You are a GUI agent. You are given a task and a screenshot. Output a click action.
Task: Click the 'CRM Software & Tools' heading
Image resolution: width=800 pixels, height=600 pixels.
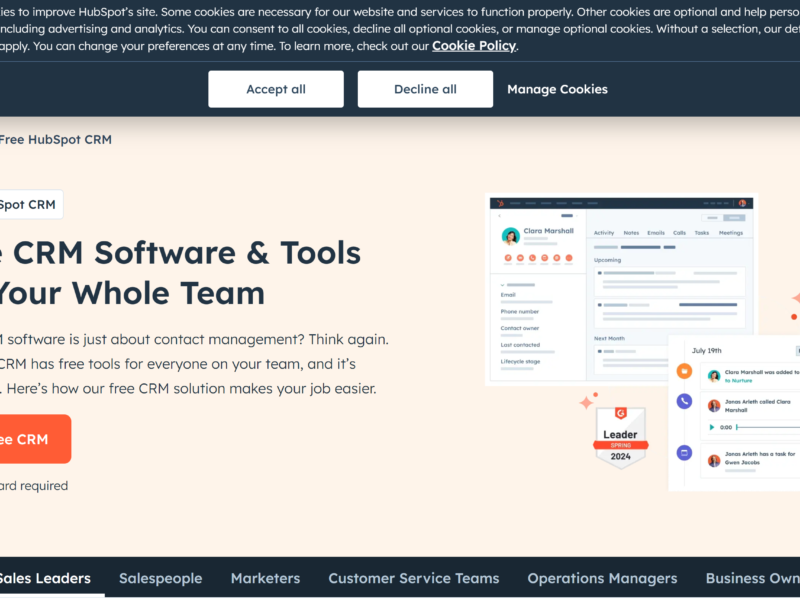(187, 253)
